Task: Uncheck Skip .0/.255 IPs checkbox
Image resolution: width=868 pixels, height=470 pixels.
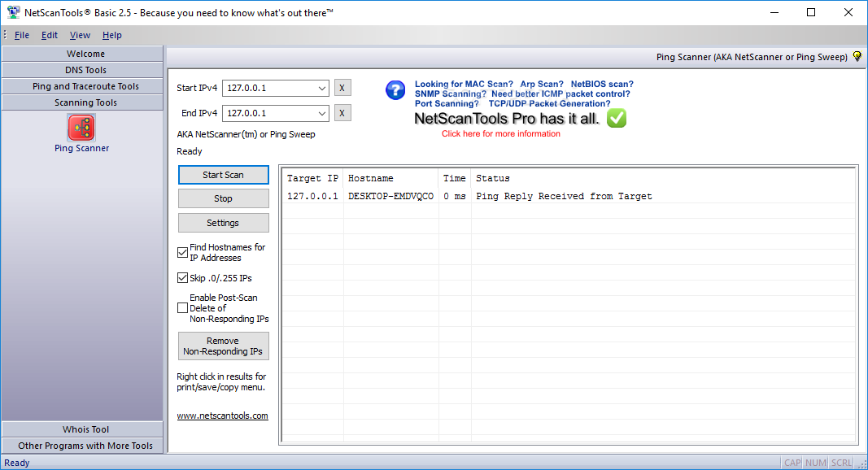Action: pyautogui.click(x=182, y=278)
